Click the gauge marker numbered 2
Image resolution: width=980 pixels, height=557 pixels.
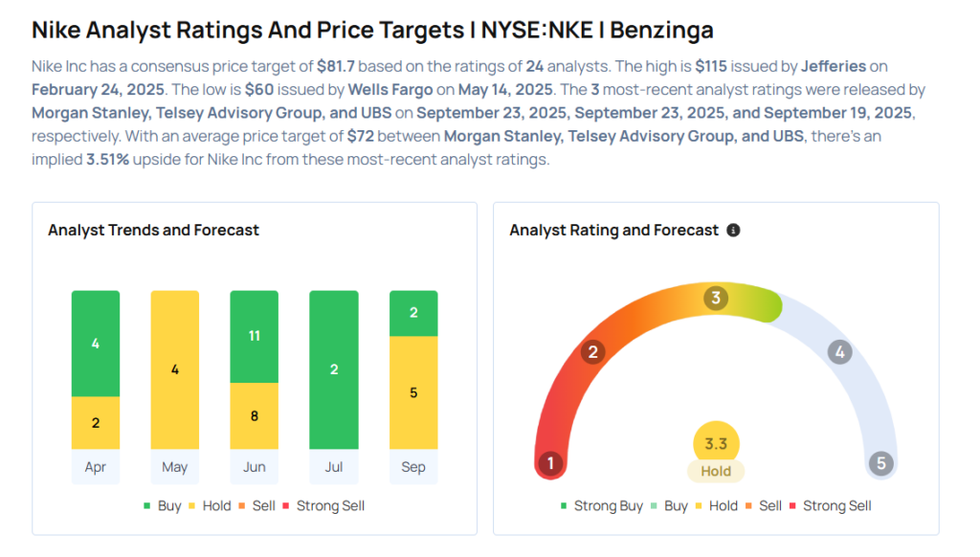tap(592, 352)
